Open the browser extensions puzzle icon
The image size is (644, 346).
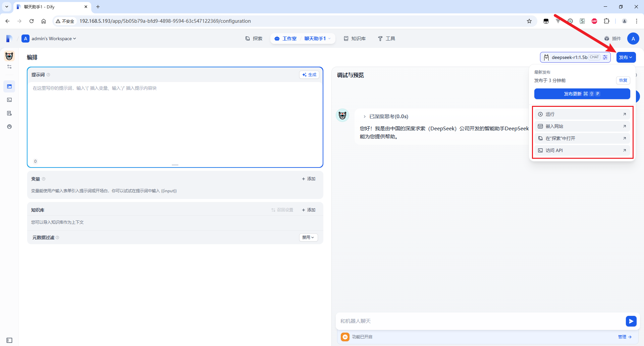coord(606,21)
